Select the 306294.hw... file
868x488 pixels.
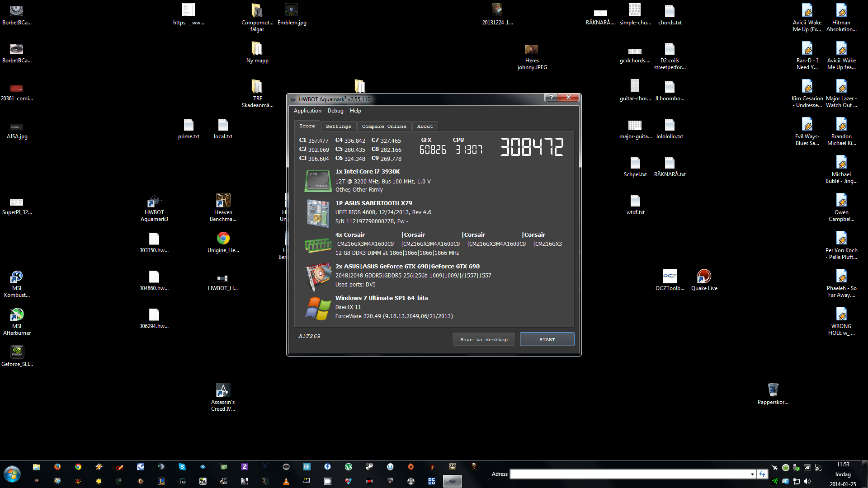point(154,318)
